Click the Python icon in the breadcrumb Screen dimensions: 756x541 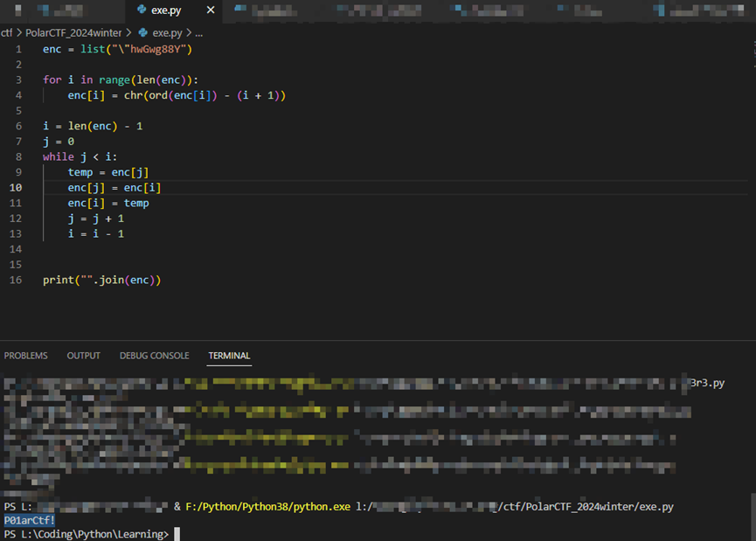click(143, 32)
